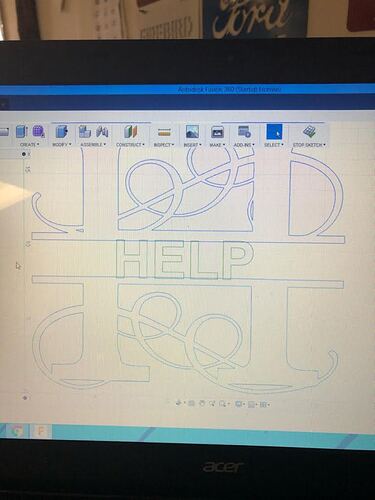This screenshot has height=500, width=375.
Task: Click the purple Create Form icon
Action: tap(39, 131)
